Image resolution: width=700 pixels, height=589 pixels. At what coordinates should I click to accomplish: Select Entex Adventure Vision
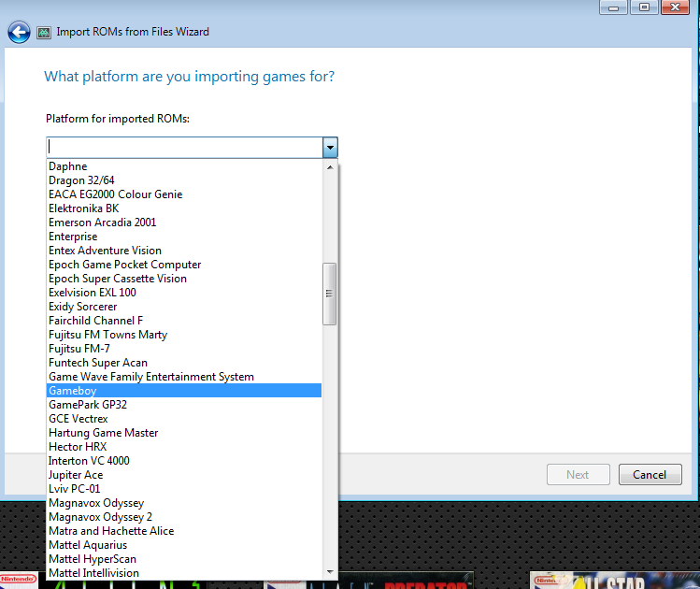click(x=184, y=250)
